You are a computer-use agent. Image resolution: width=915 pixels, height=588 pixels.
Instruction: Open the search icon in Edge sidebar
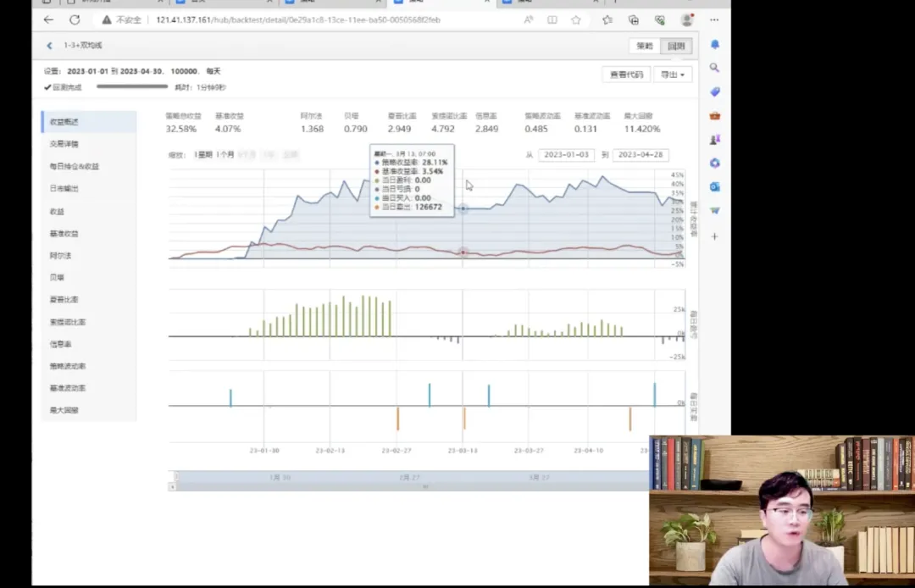[x=714, y=68]
